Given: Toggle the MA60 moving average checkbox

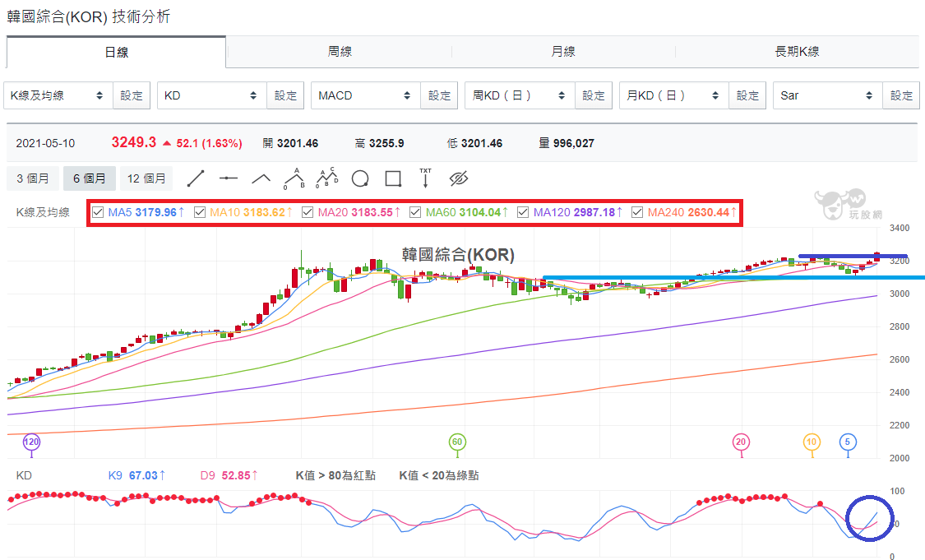Looking at the screenshot, I should click(415, 212).
